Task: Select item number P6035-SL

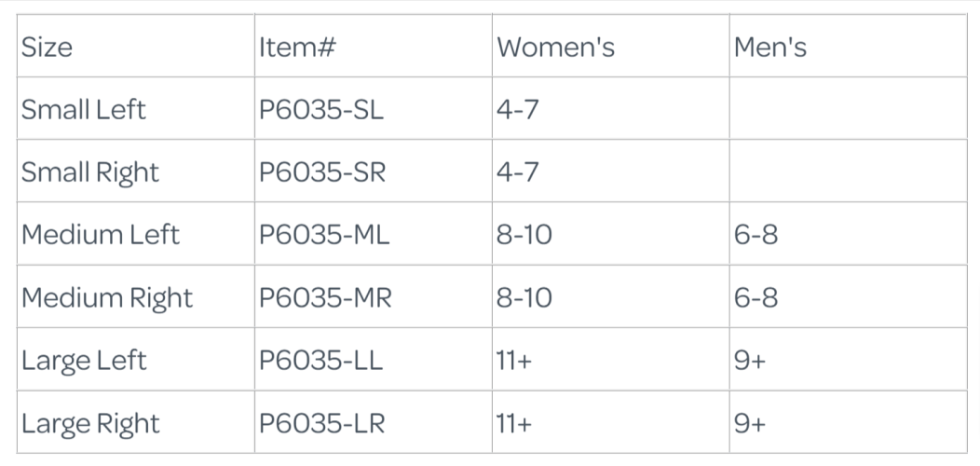Action: pyautogui.click(x=320, y=109)
